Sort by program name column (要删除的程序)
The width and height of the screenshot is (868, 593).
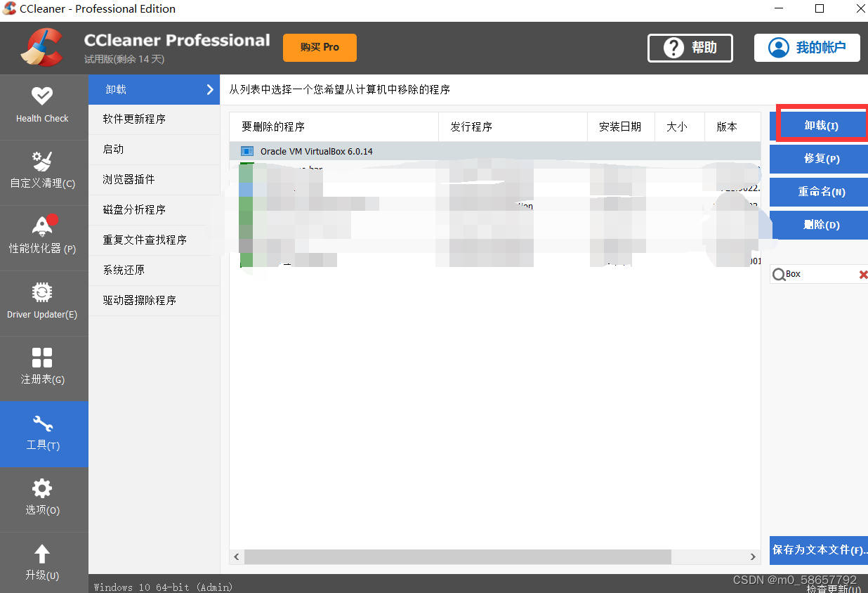pos(334,127)
